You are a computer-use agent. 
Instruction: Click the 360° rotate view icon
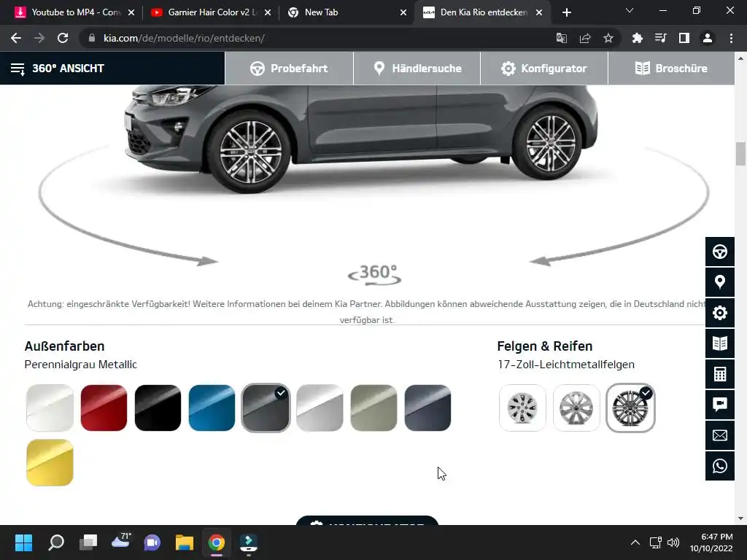pos(375,275)
